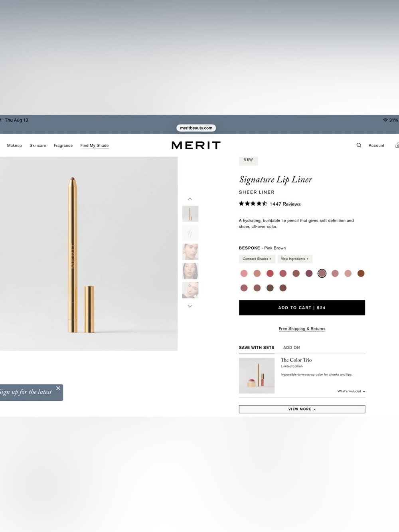Open third thumbnail of model face
This screenshot has width=399, height=532.
click(190, 252)
